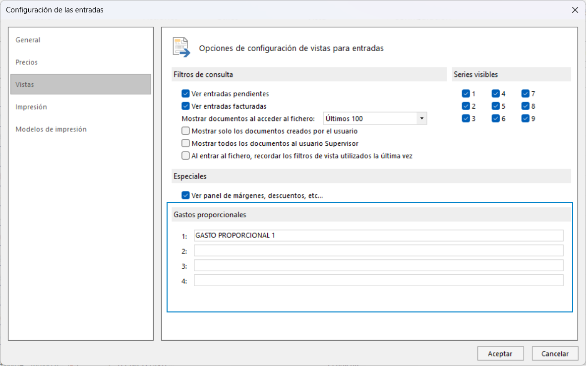The image size is (588, 366).
Task: Click the Cancelar button
Action: point(555,354)
